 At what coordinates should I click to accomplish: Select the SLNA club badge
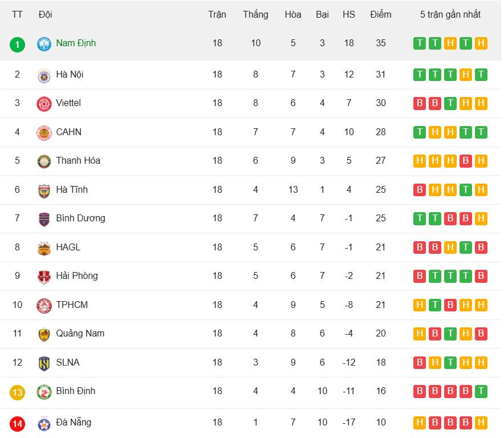pos(44,363)
